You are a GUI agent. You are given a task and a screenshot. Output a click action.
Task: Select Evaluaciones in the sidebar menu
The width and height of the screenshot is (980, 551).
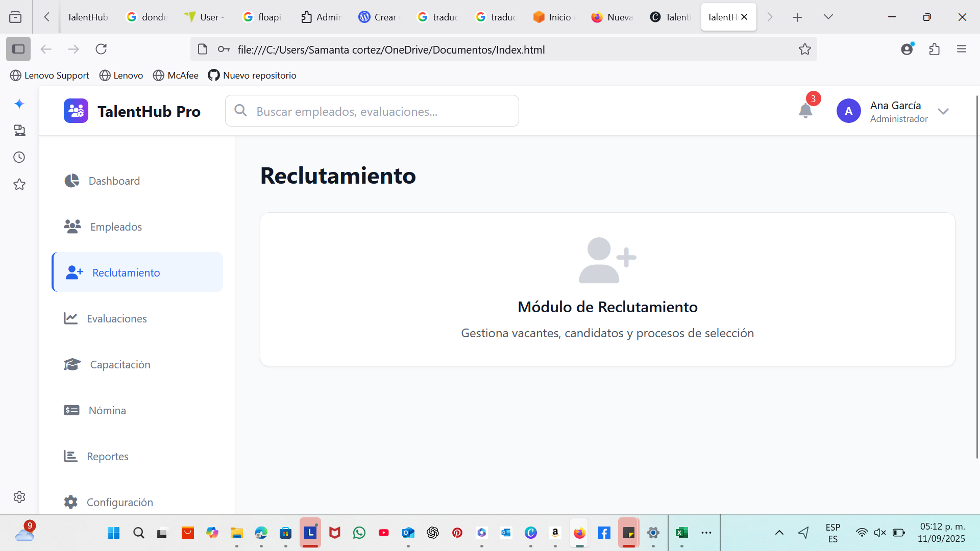(x=116, y=318)
